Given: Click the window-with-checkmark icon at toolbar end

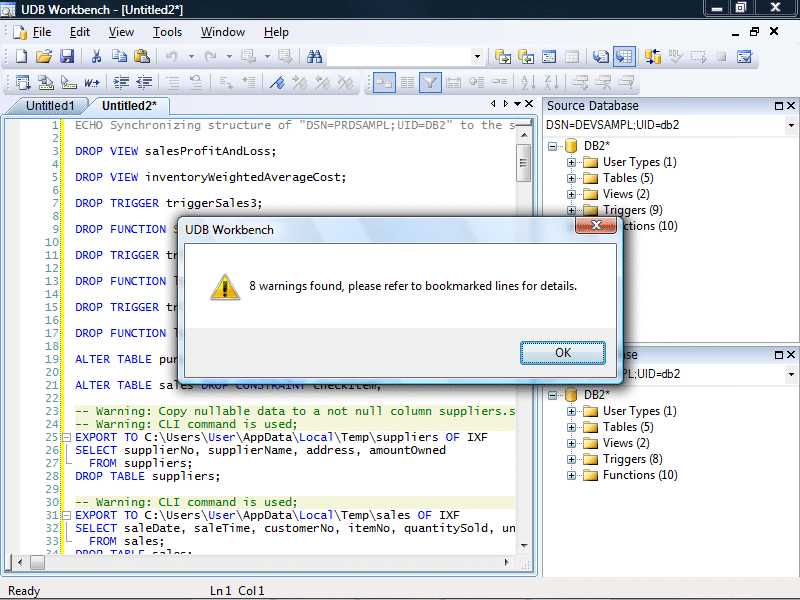Looking at the screenshot, I should click(745, 57).
